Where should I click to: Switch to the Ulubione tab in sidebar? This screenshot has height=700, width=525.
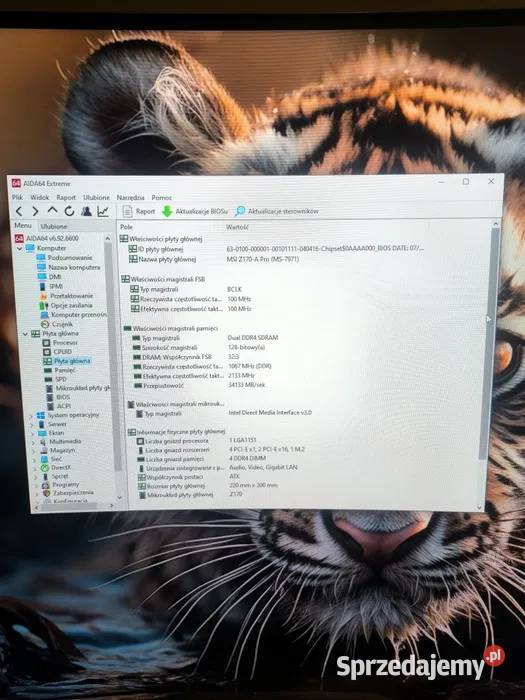(x=54, y=226)
